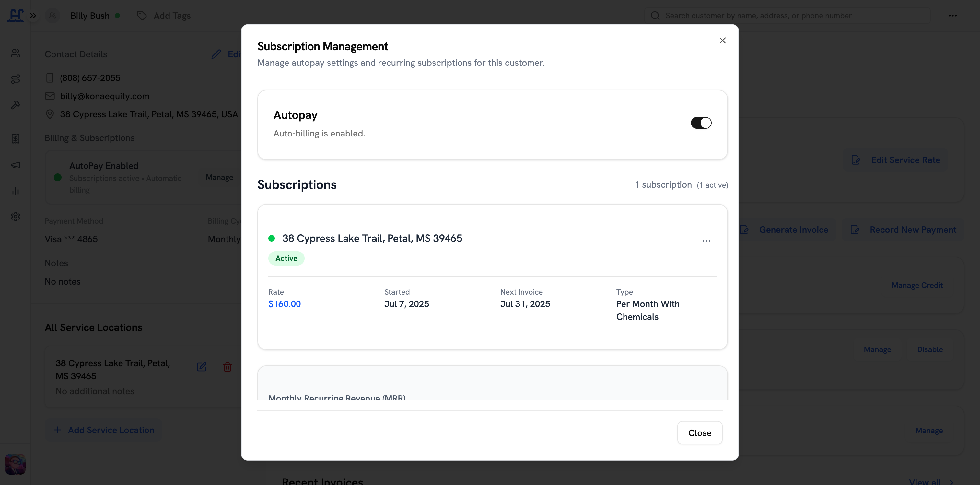Open the tools hammer icon in sidebar
The image size is (980, 485).
[x=16, y=105]
